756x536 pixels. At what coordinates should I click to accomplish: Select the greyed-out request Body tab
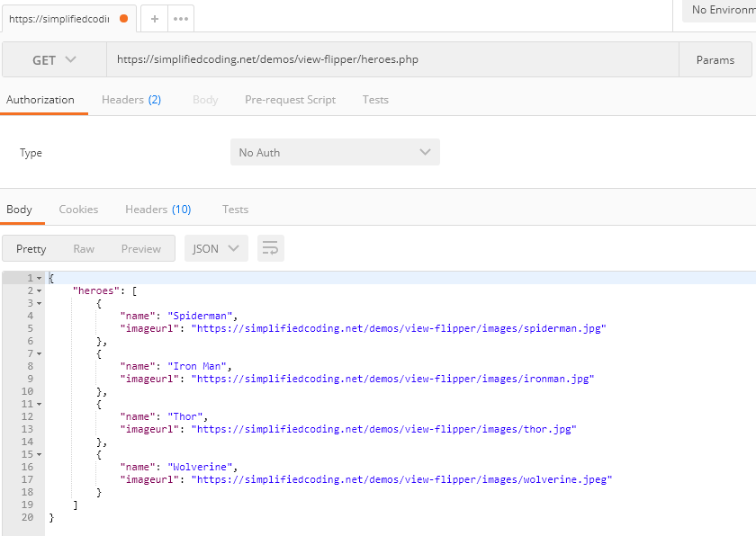point(205,100)
